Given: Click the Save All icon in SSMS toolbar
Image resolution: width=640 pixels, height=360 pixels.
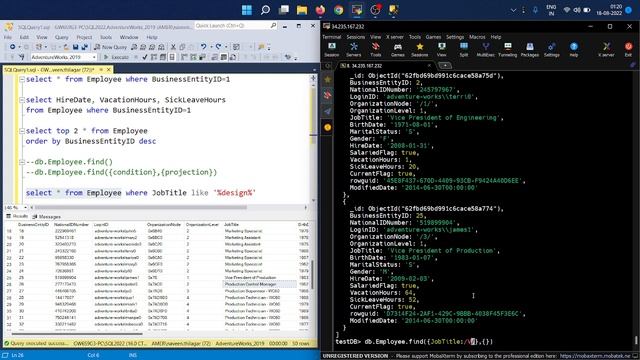Looking at the screenshot, I should (84, 47).
